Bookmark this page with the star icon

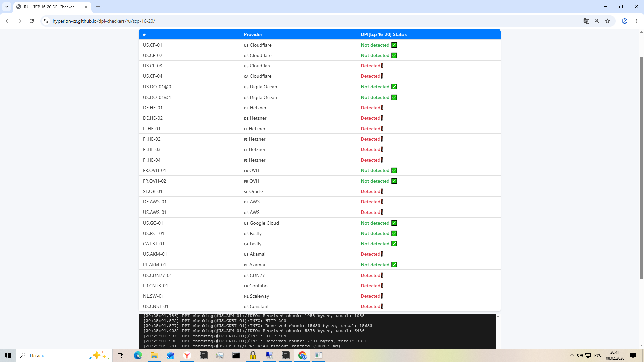608,21
